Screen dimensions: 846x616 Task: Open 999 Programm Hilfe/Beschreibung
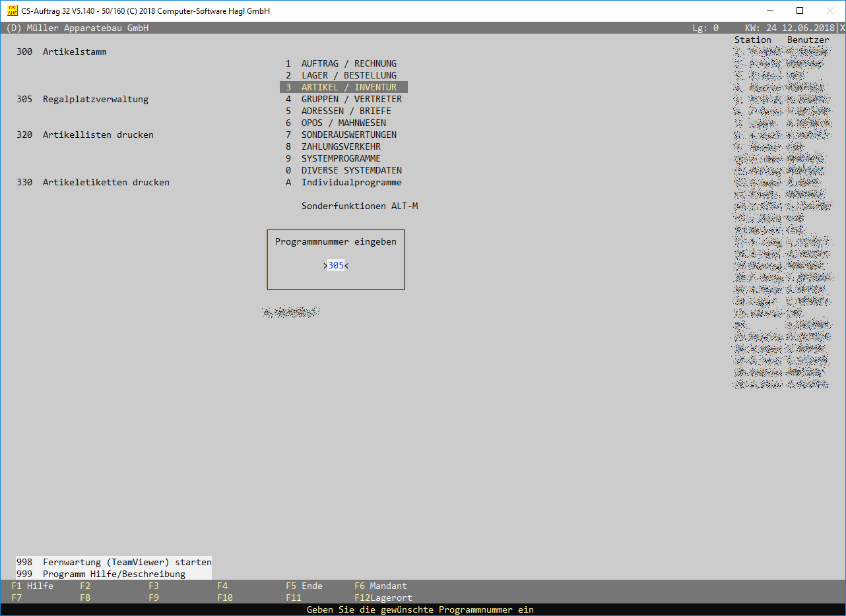(x=101, y=574)
